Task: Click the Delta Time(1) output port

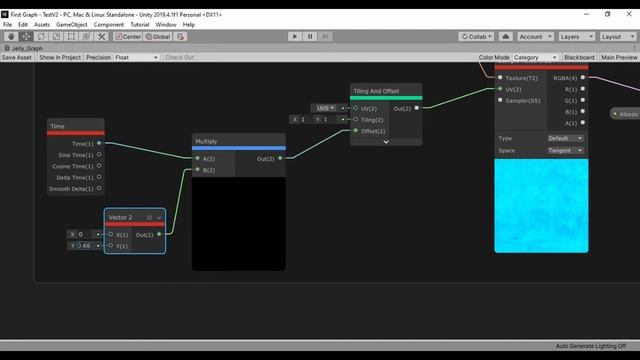Action: point(99,177)
